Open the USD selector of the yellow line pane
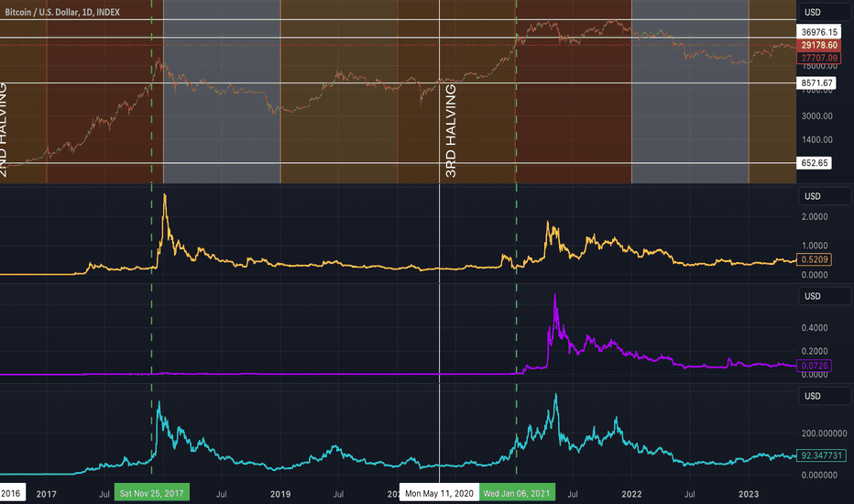 824,196
